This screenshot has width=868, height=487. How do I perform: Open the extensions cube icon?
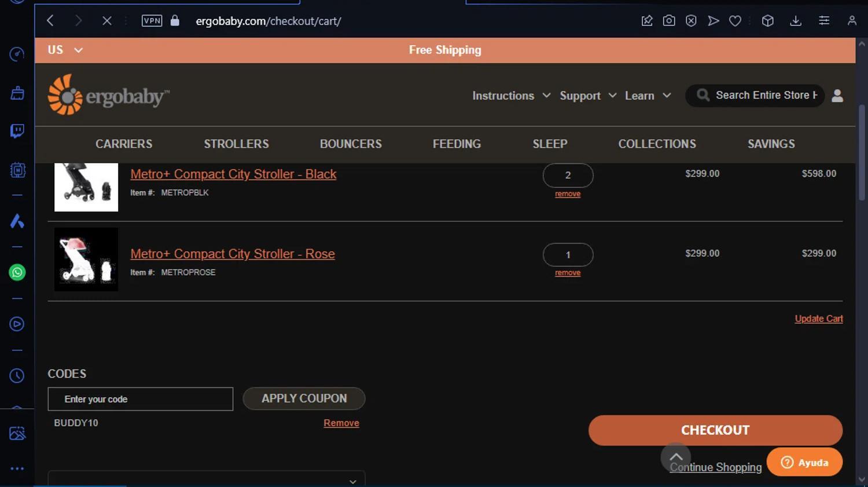pos(768,21)
